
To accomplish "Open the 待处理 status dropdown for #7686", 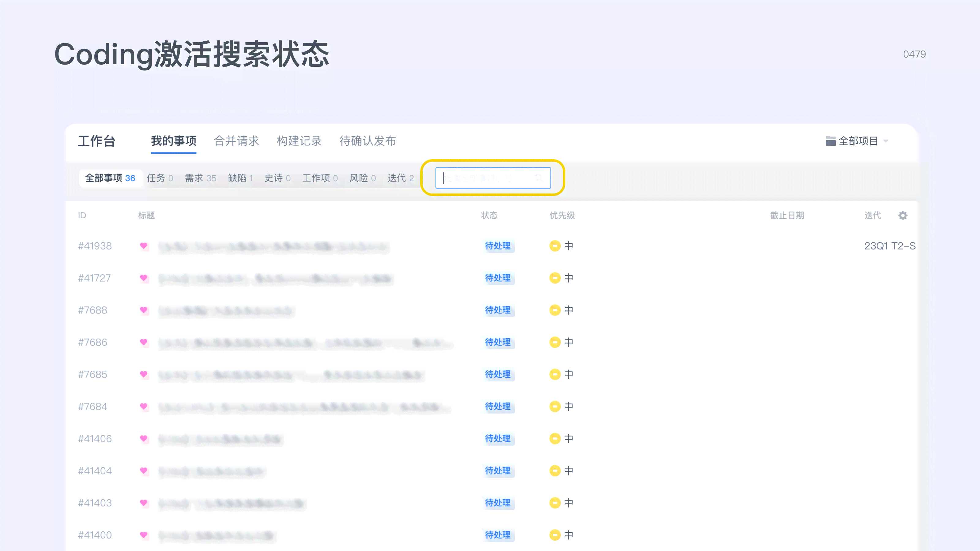I will pos(498,342).
